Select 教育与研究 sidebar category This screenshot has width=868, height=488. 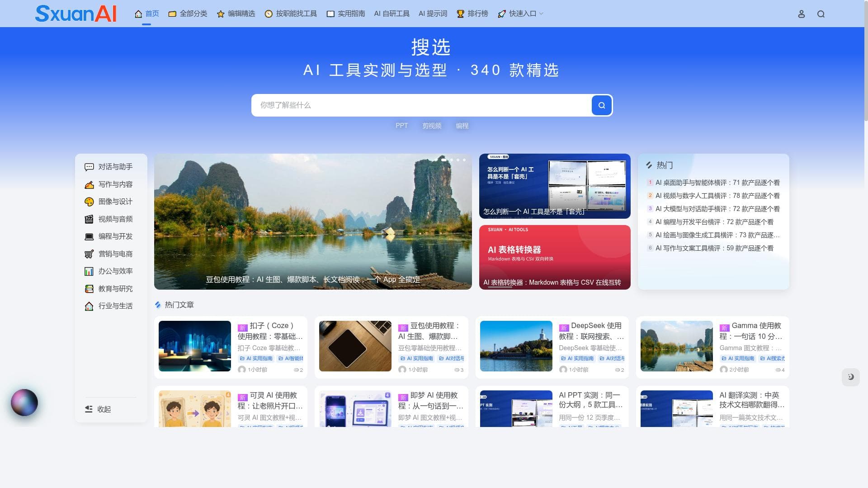pos(108,289)
